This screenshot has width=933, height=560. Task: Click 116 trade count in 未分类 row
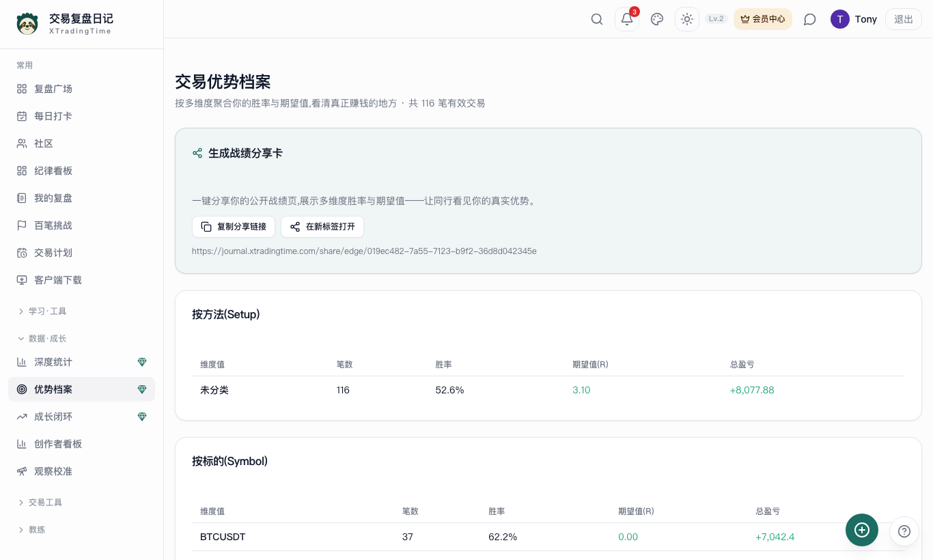coord(343,390)
